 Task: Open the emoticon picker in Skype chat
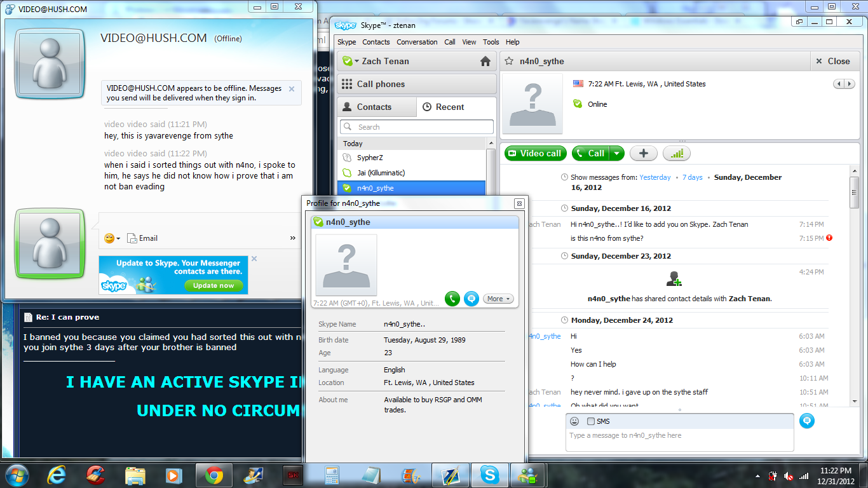pyautogui.click(x=574, y=421)
